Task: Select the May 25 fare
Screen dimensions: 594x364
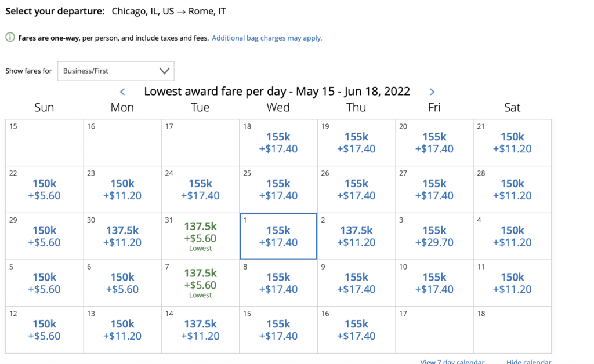Action: (278, 190)
